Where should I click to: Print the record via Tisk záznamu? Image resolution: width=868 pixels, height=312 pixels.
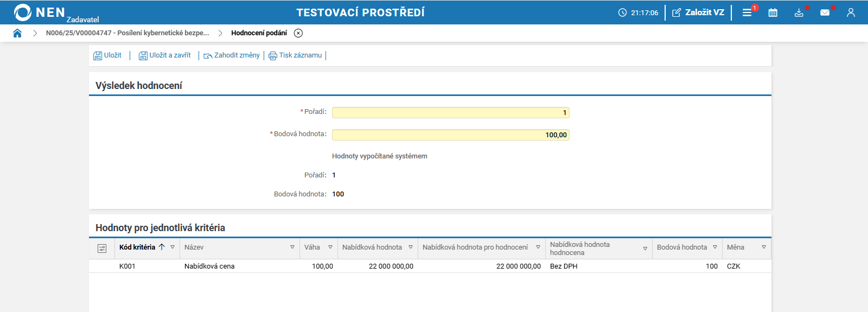coord(295,55)
